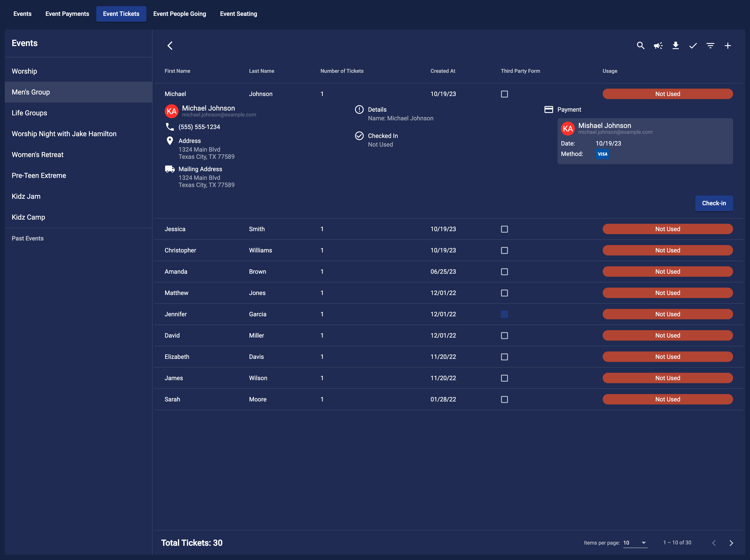
Task: Sort by Last Name column header
Action: [261, 71]
